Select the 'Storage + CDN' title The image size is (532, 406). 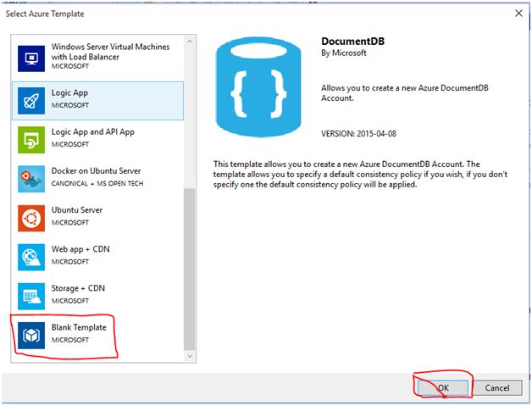coord(78,288)
